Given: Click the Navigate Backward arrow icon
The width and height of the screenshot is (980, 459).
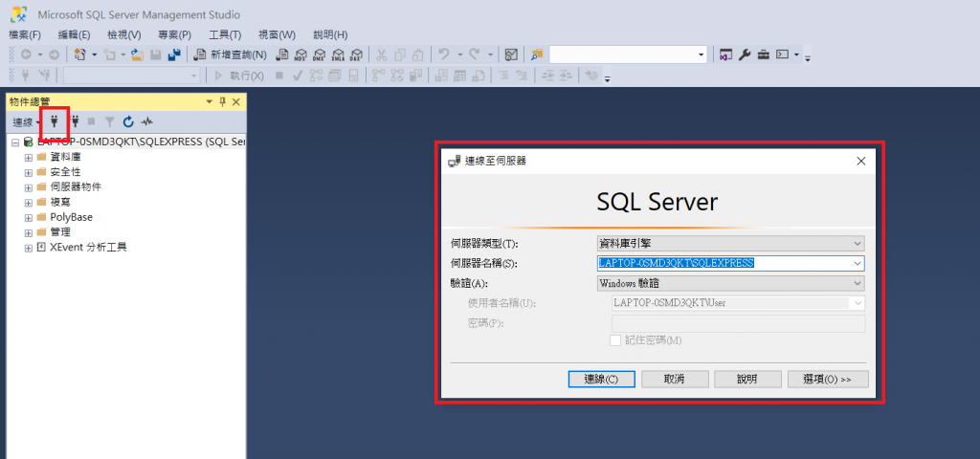Looking at the screenshot, I should pos(26,55).
